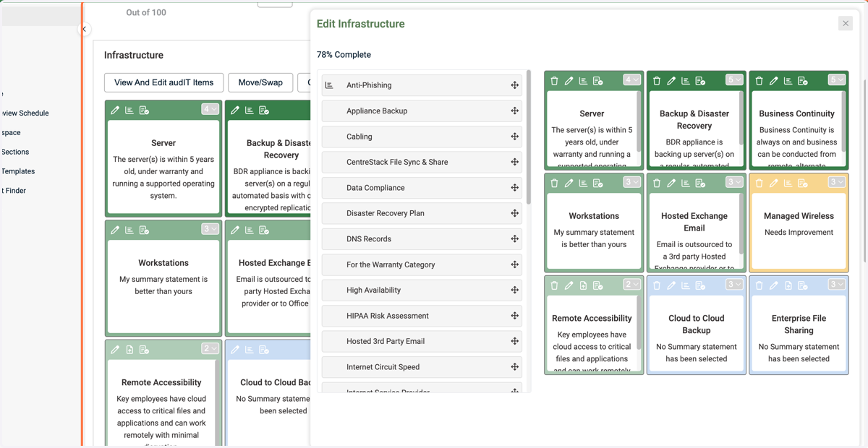This screenshot has width=868, height=448.
Task: Open score dropdown on Hosted Exchange Email card
Action: [x=734, y=183]
